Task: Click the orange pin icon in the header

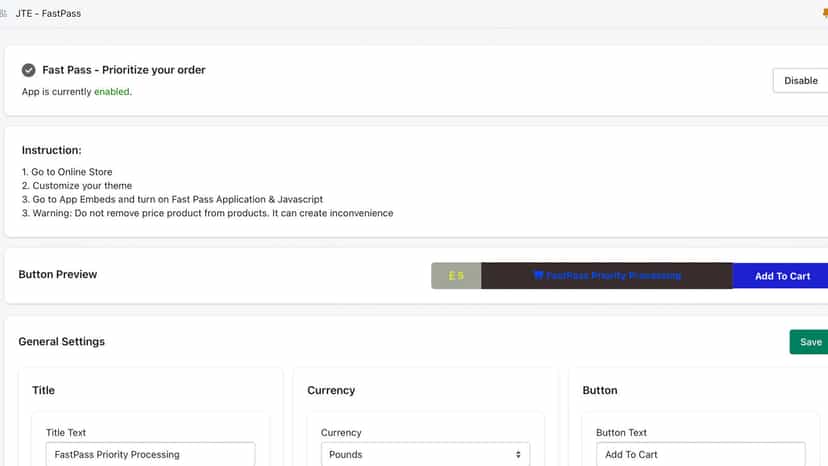Action: tap(825, 13)
